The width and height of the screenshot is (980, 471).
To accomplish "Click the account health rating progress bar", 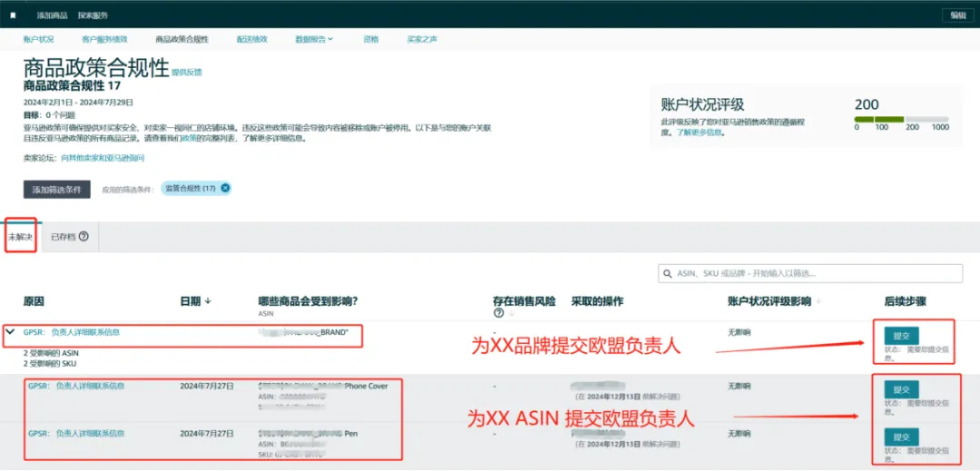I will point(901,119).
